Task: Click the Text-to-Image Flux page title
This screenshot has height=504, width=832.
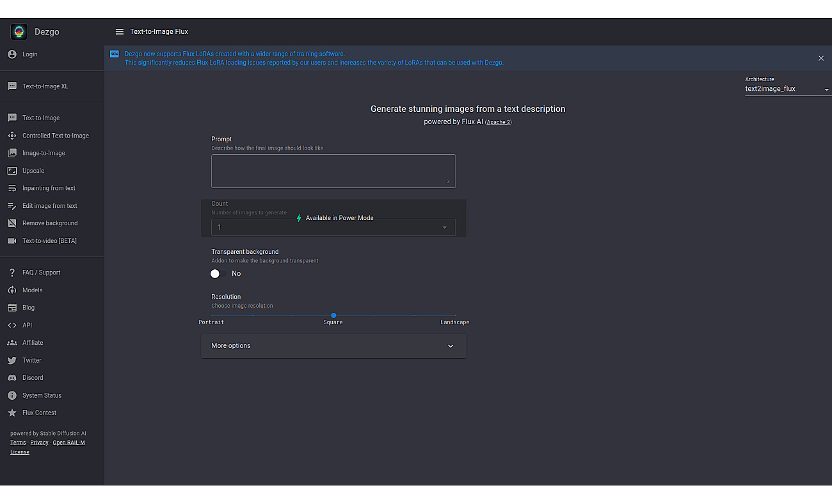Action: pos(159,32)
